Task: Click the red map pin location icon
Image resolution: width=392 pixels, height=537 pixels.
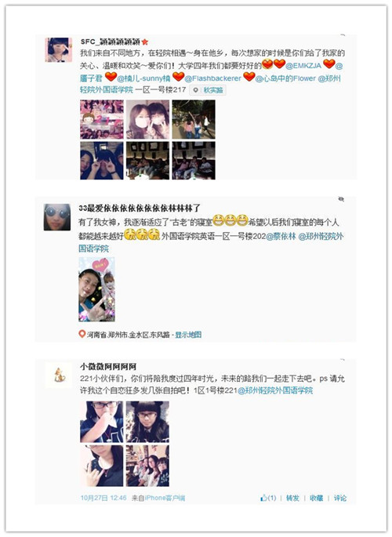Action: click(82, 334)
